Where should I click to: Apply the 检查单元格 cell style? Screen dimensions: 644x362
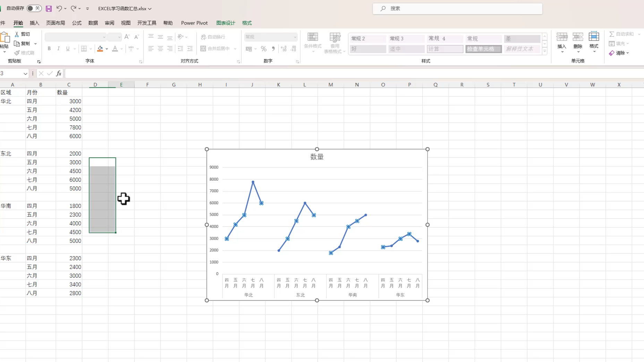click(483, 49)
